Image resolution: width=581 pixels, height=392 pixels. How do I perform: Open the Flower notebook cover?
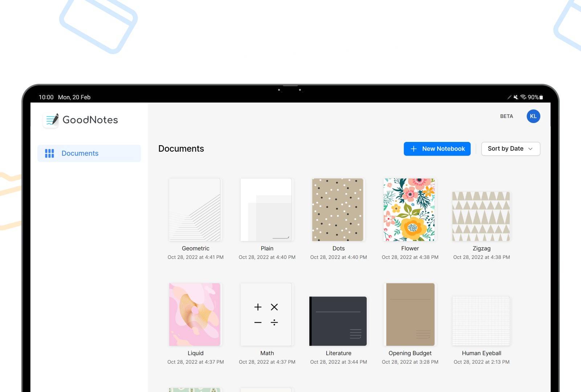point(409,210)
